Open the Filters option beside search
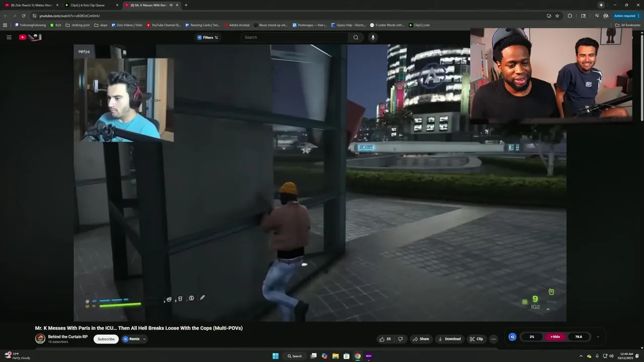 208,37
